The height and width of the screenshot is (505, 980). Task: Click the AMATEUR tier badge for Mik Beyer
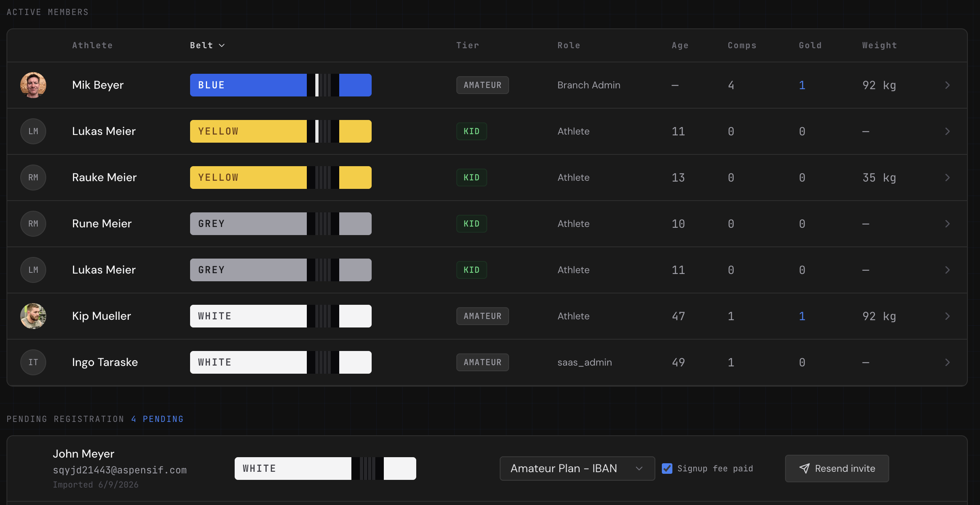(x=483, y=85)
